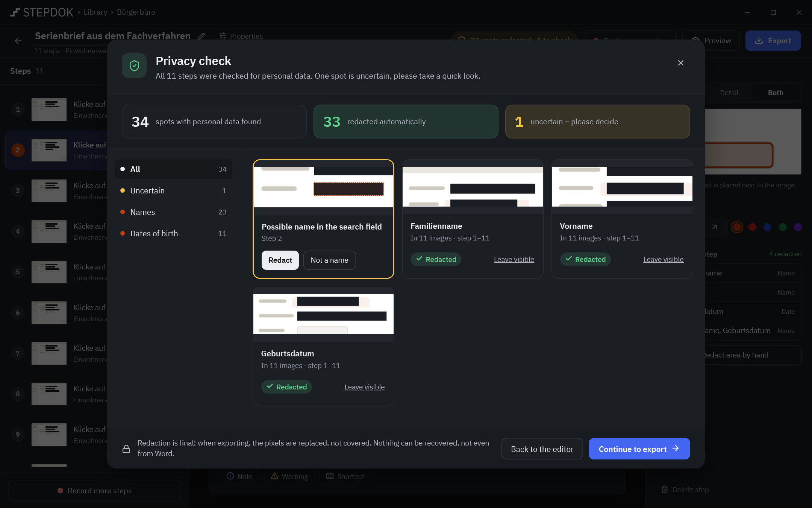
Task: Toggle Redacted status on Geburtsdatum card
Action: click(286, 387)
